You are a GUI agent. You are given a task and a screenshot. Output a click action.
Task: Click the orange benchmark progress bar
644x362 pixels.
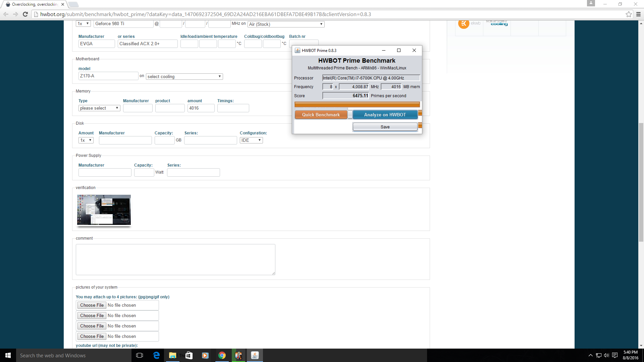coord(357,105)
